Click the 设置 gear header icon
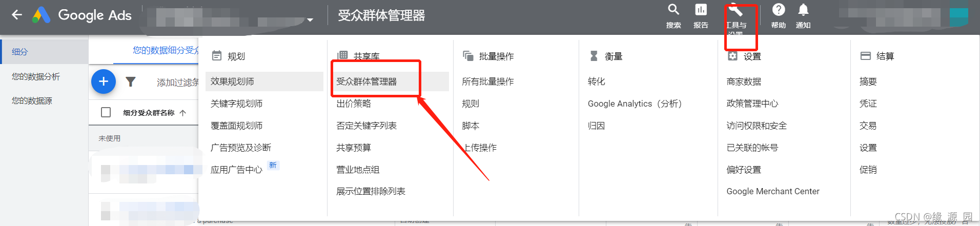Viewport: 980px width, 226px height. 733,55
